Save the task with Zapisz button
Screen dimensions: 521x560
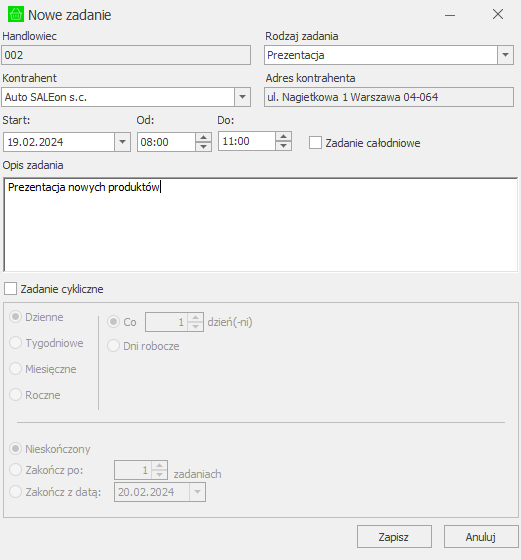click(394, 536)
